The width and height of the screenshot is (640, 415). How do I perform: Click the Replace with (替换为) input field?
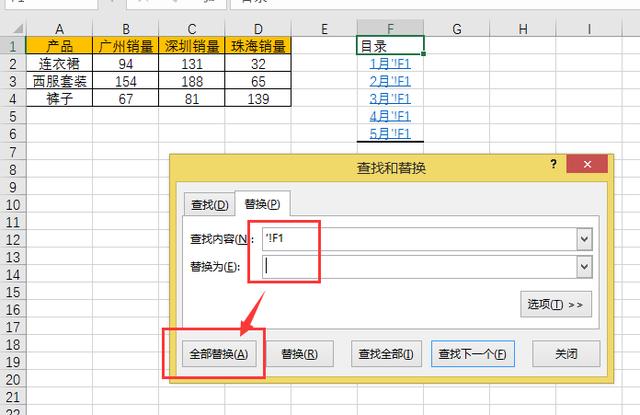tap(420, 267)
